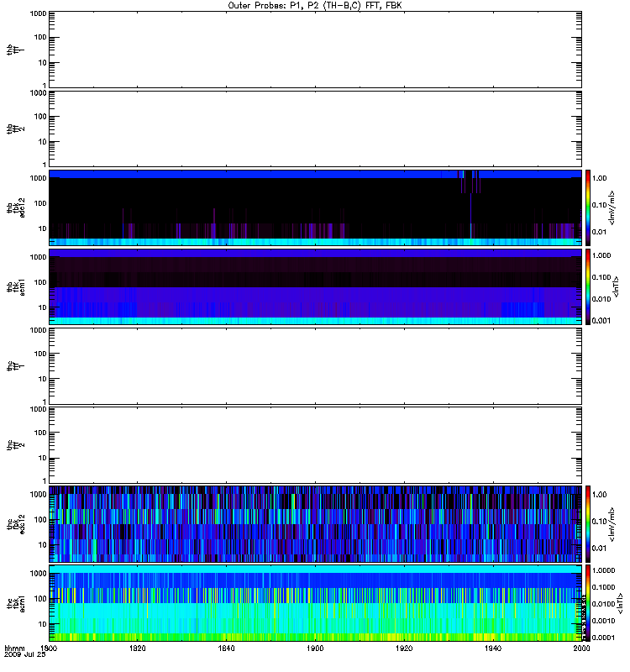
Task: Click the "thb fbk scm1" y-axis panel label
Action: pos(16,286)
